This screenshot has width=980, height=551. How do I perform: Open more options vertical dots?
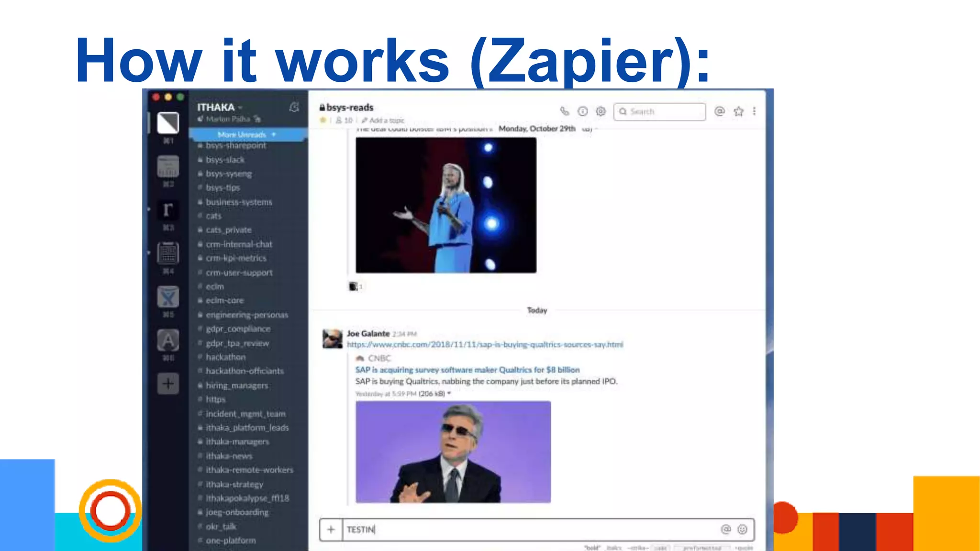click(x=754, y=111)
